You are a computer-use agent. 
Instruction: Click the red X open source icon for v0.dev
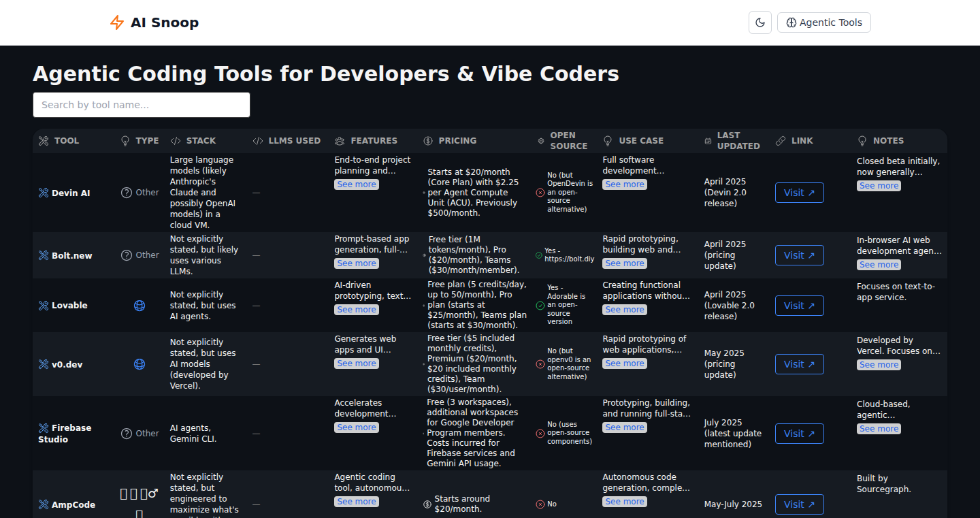(540, 364)
